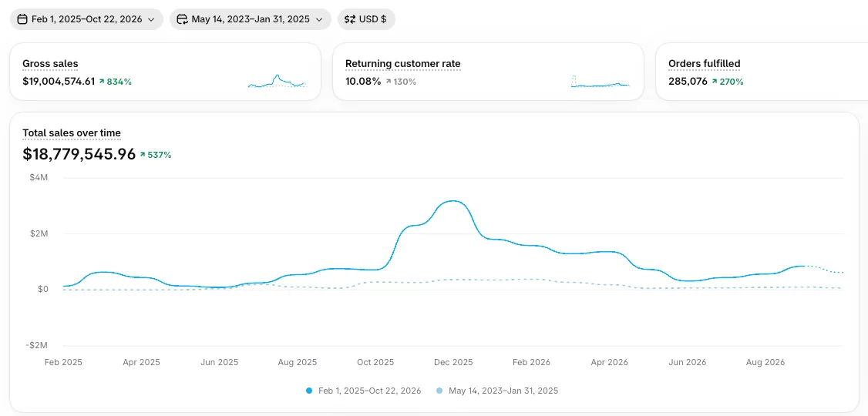The image size is (868, 416).
Task: Click the -$2M y-axis label
Action: [x=39, y=345]
